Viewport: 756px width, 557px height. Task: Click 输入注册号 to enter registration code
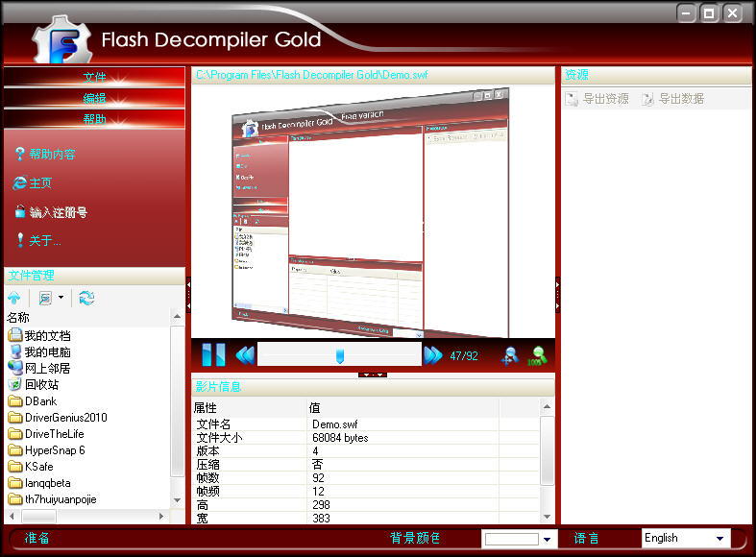tap(51, 212)
